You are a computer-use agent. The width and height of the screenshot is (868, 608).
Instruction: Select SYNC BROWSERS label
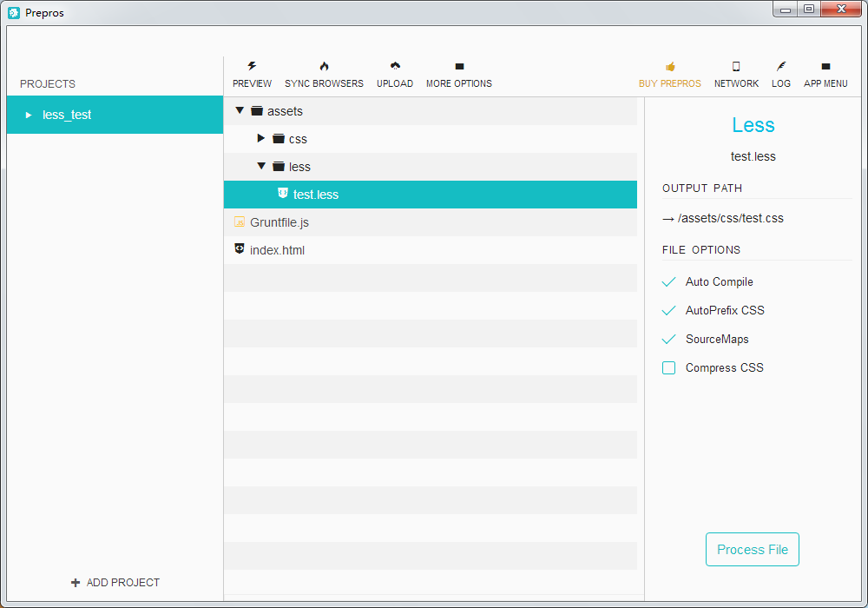(325, 83)
